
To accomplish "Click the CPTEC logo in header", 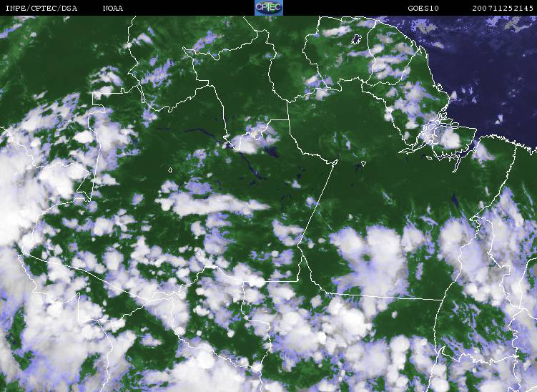I will [x=269, y=8].
